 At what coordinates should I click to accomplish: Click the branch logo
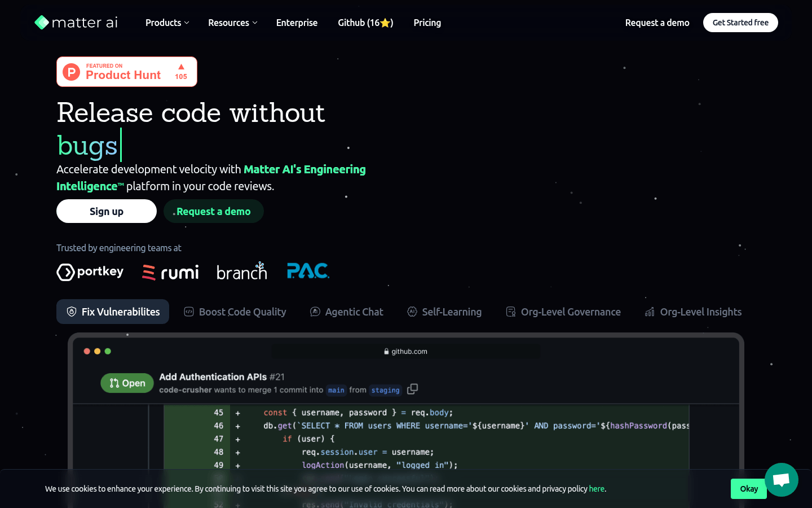coord(242,271)
